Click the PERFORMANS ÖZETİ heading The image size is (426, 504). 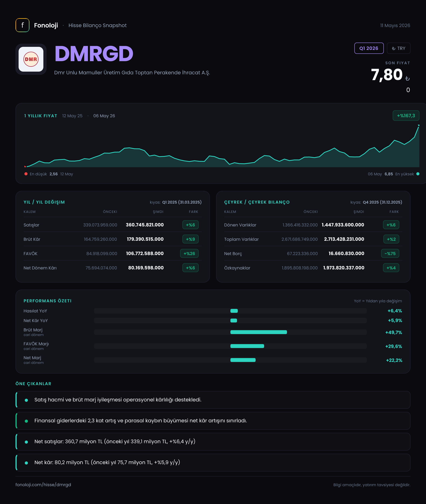[47, 301]
